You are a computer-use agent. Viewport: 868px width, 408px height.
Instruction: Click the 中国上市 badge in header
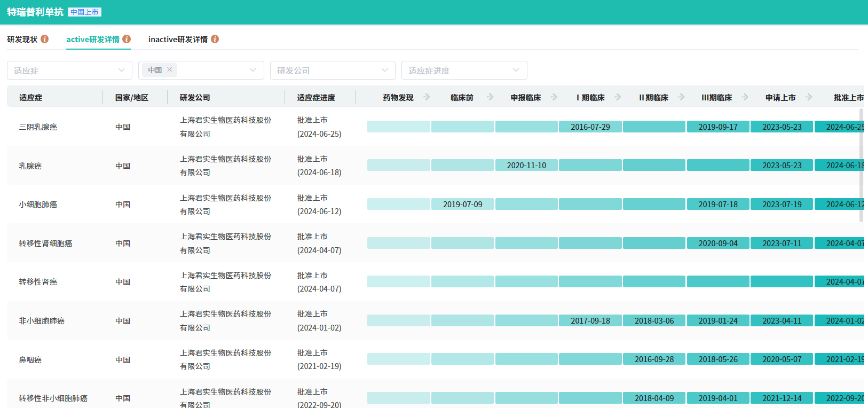pos(84,12)
